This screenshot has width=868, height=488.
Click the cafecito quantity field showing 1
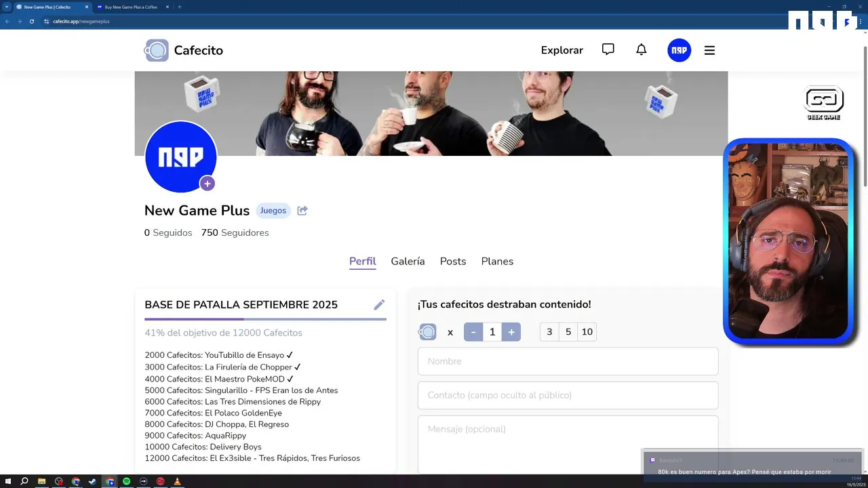click(492, 332)
